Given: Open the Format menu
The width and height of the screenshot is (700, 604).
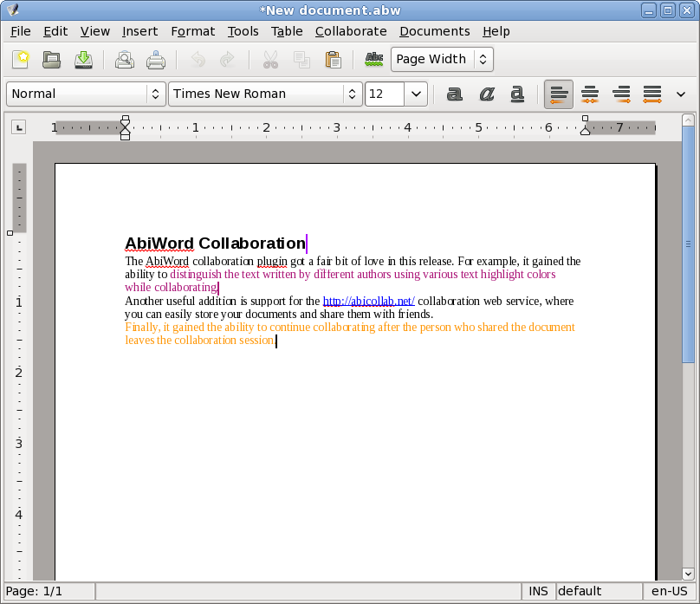Looking at the screenshot, I should [192, 31].
